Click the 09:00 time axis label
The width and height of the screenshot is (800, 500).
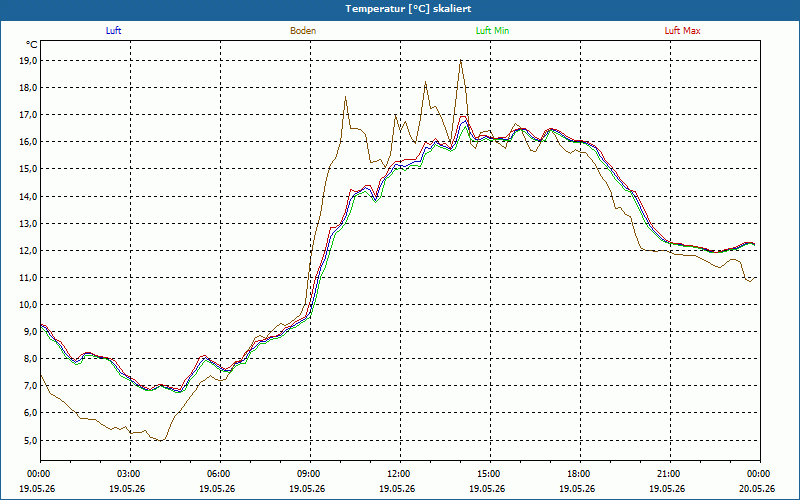[x=311, y=474]
